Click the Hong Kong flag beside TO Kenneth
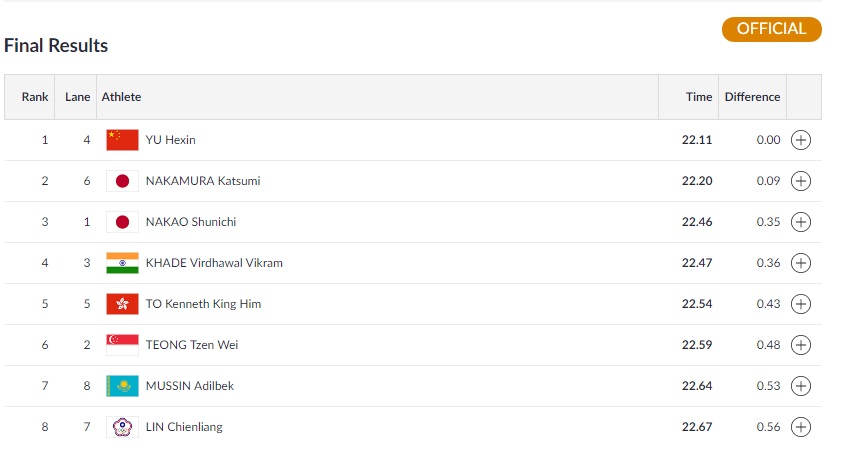 coord(122,304)
